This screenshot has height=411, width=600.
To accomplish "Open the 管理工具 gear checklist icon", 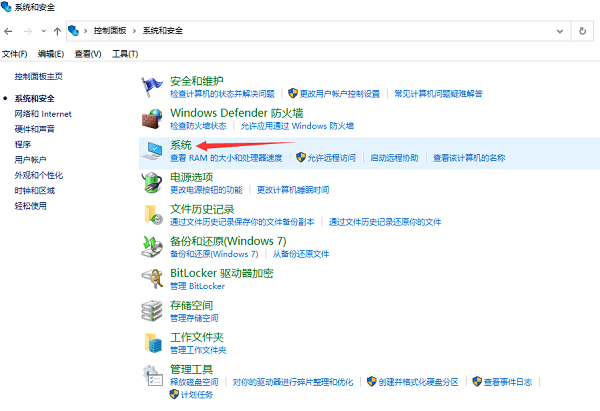I will [x=152, y=375].
